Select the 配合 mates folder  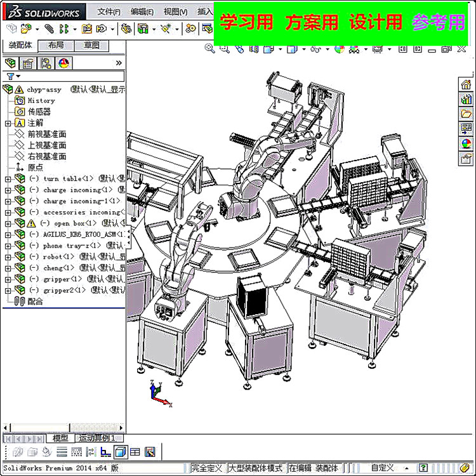(35, 301)
